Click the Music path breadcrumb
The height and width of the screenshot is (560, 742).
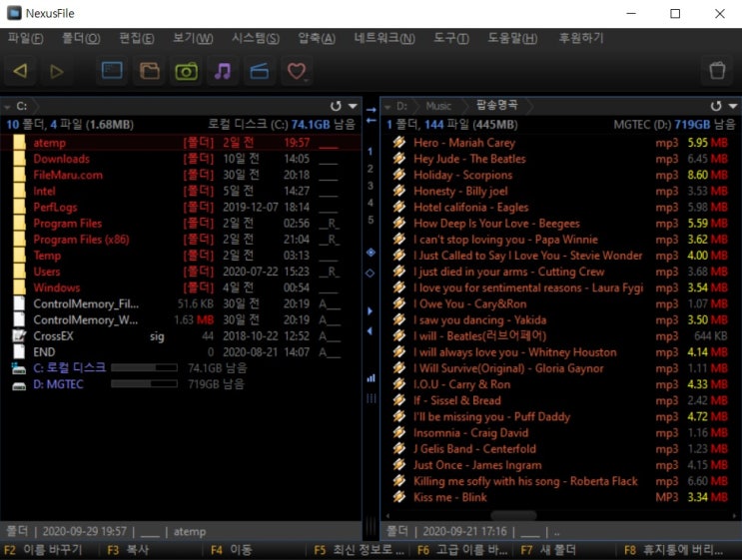pyautogui.click(x=438, y=106)
